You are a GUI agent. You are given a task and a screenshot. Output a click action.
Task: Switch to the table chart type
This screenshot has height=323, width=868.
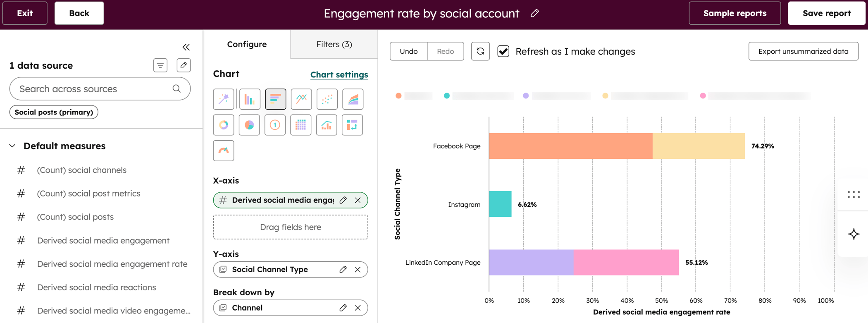click(301, 125)
